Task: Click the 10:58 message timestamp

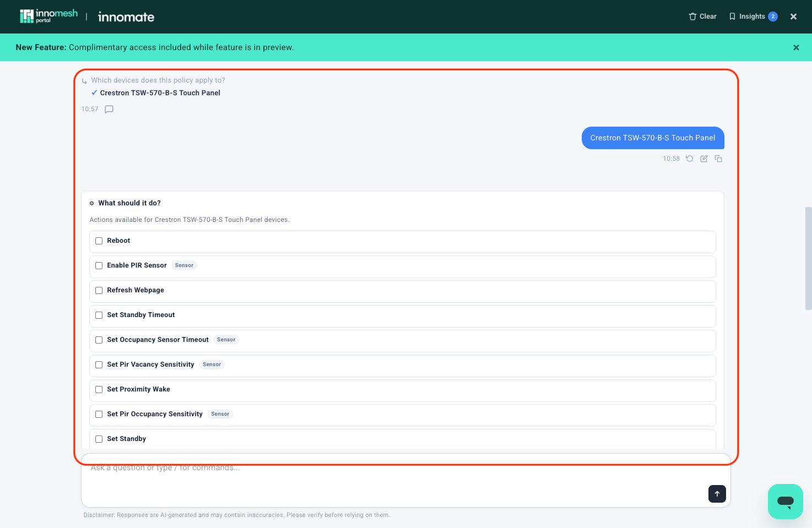Action: pos(671,159)
